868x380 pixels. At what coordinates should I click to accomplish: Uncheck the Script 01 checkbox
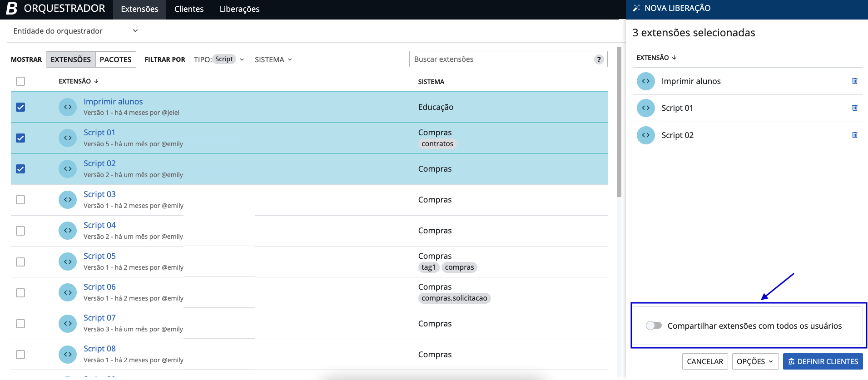pyautogui.click(x=20, y=138)
